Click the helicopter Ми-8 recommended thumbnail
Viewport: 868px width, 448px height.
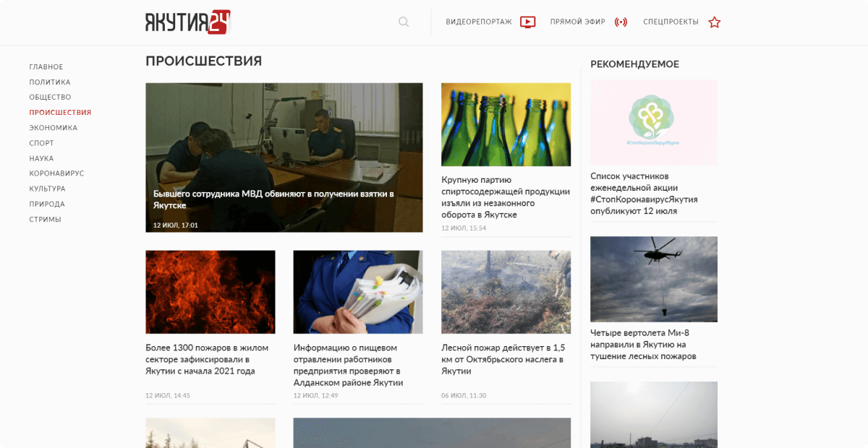click(x=654, y=279)
